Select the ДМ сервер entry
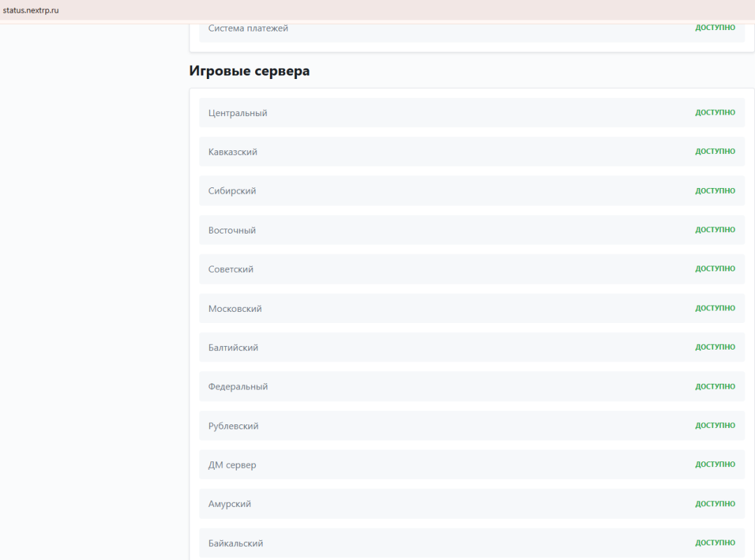Viewport: 755px width, 560px height. click(232, 466)
